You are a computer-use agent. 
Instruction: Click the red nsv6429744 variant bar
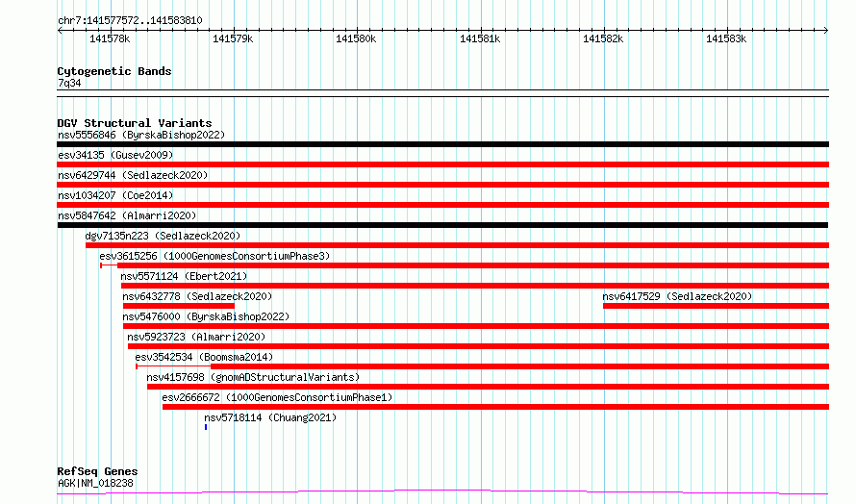(x=442, y=185)
